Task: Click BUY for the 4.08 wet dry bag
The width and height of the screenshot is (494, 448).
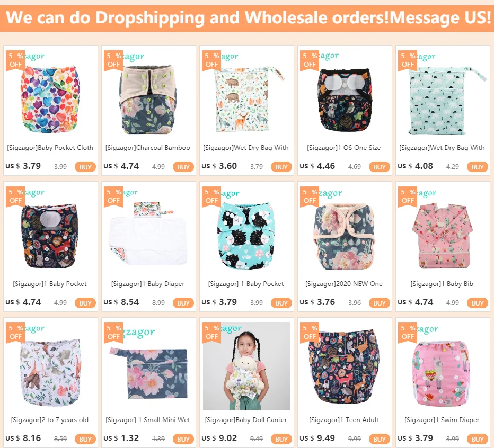Action: (x=477, y=167)
